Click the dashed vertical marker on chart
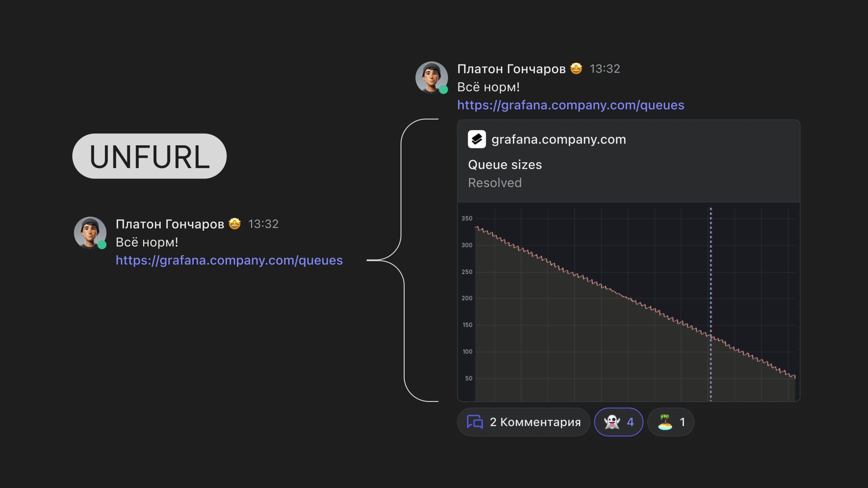The image size is (868, 488). click(711, 269)
